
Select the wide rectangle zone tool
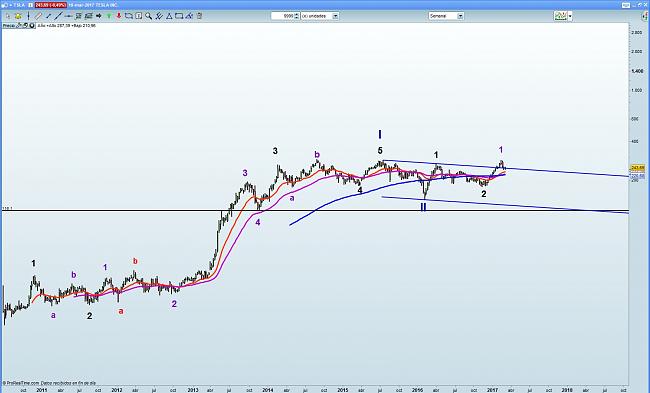(x=179, y=16)
